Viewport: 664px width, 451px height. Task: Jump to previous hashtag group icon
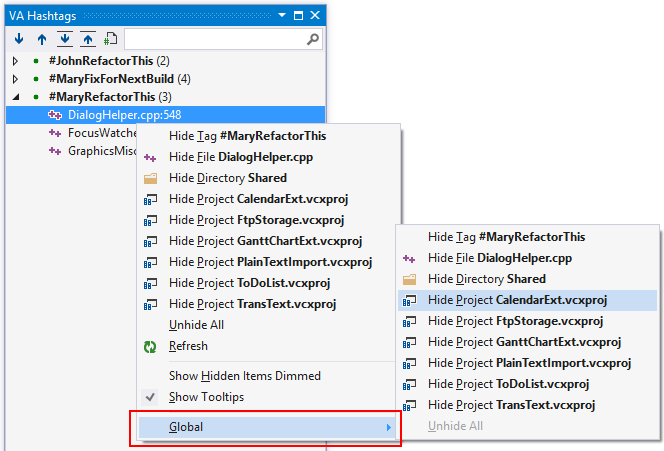tap(88, 40)
